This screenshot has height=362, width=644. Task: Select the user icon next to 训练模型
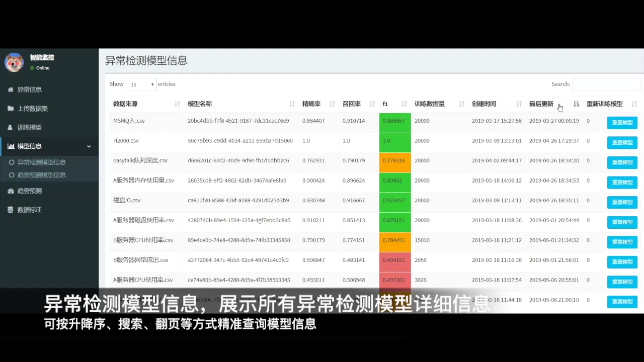[x=11, y=127]
